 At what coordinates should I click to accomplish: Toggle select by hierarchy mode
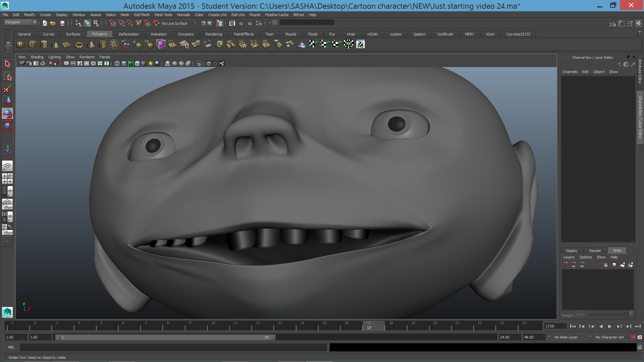tap(78, 23)
